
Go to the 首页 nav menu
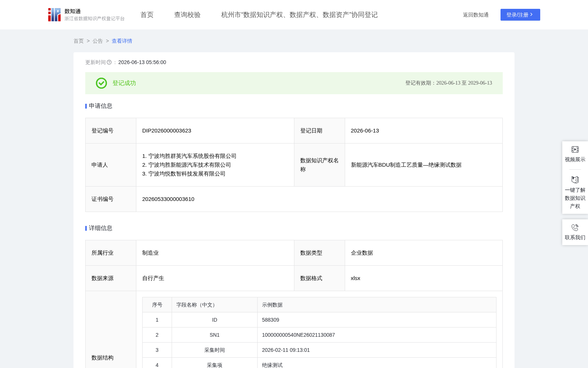[147, 15]
